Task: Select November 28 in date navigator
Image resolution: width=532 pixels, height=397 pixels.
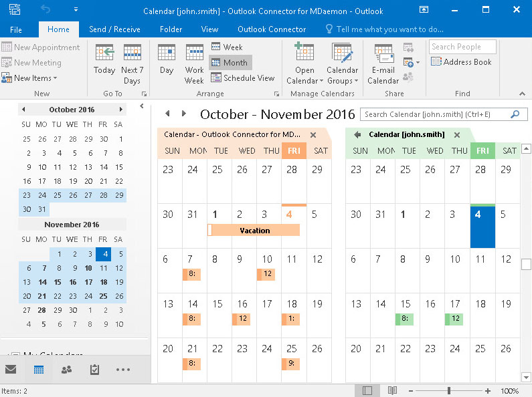Action: pos(41,310)
